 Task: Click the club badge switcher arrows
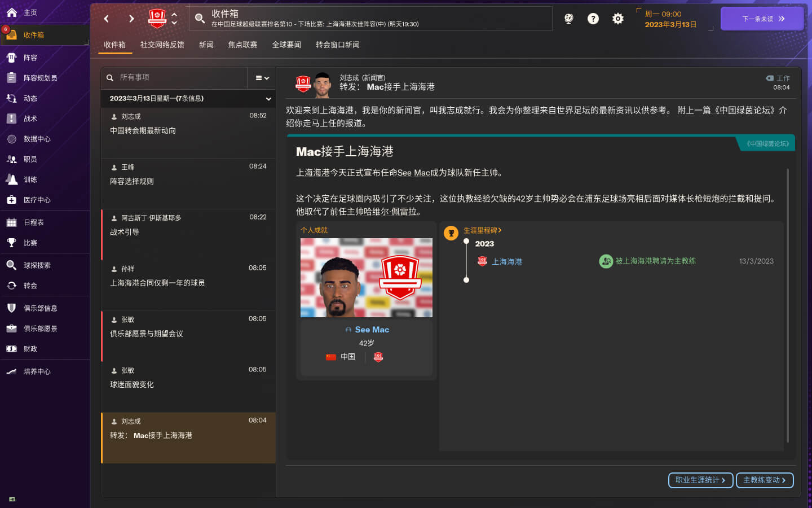point(174,19)
